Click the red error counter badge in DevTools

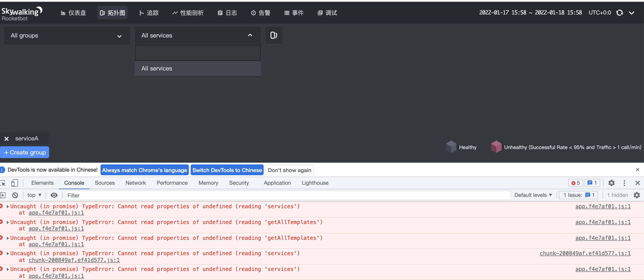pyautogui.click(x=575, y=183)
